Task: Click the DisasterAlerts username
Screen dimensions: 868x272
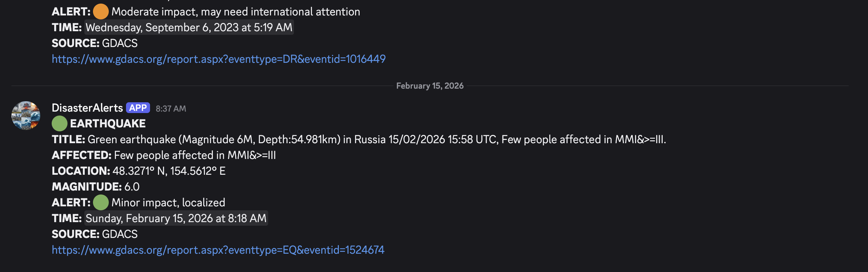Action: (87, 107)
